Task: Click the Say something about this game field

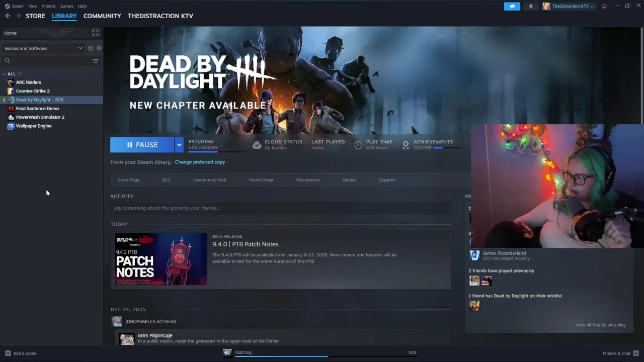Action: (x=281, y=208)
